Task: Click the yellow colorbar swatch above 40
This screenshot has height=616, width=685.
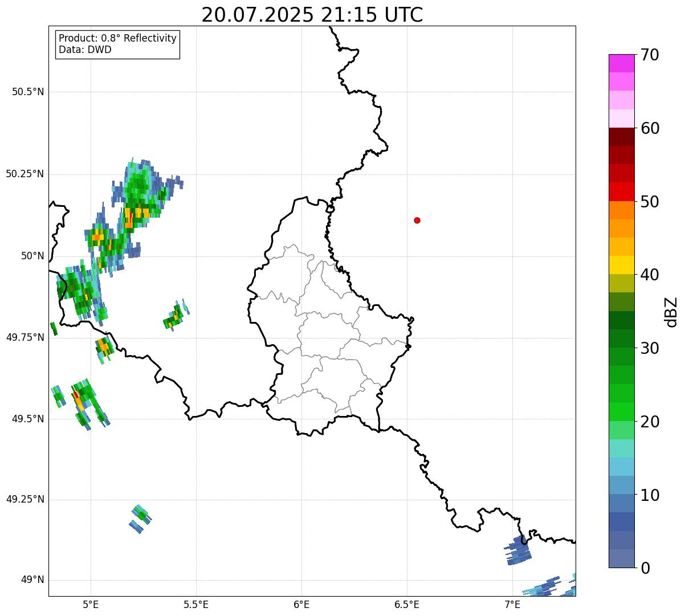Action: click(622, 265)
